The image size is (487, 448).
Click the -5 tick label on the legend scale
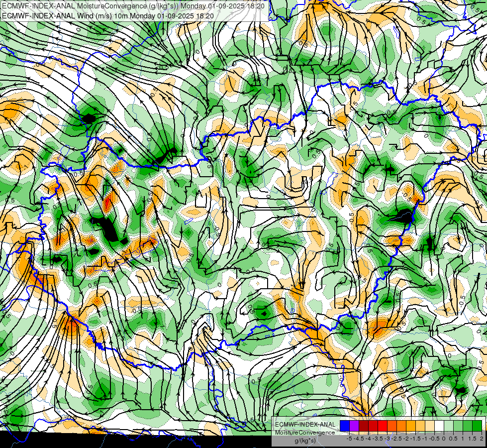coord(349,439)
